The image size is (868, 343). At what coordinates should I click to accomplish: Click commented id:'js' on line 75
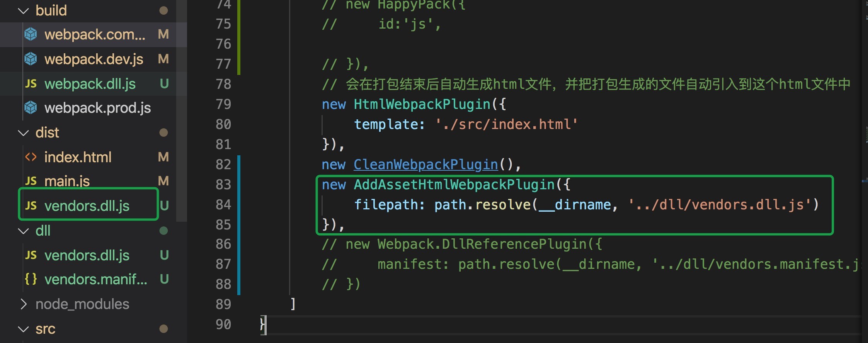[409, 24]
